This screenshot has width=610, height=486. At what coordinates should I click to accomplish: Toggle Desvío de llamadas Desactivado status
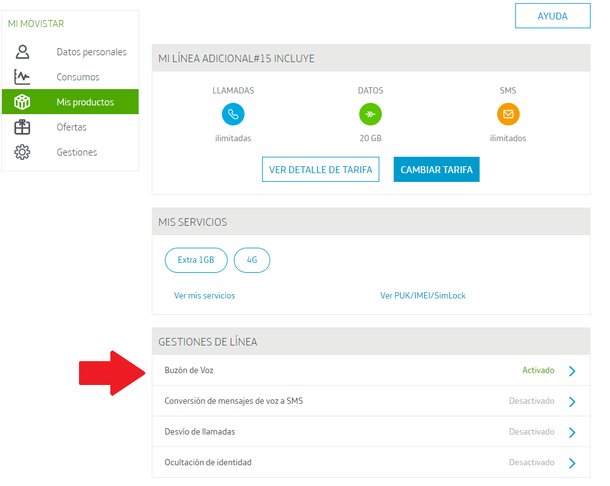pos(531,432)
